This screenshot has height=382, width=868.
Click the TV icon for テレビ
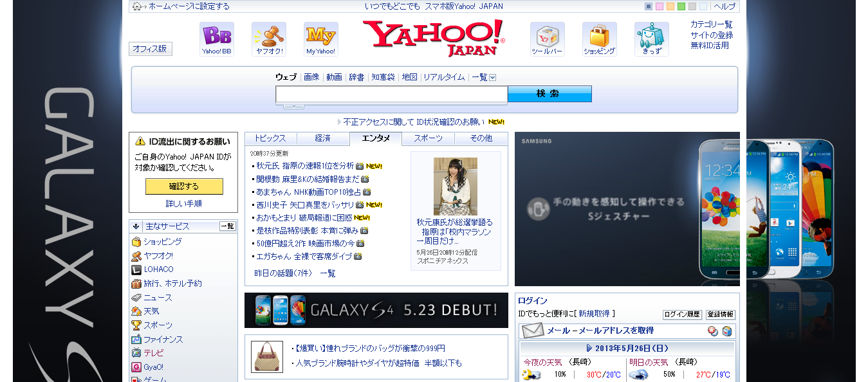[x=136, y=353]
